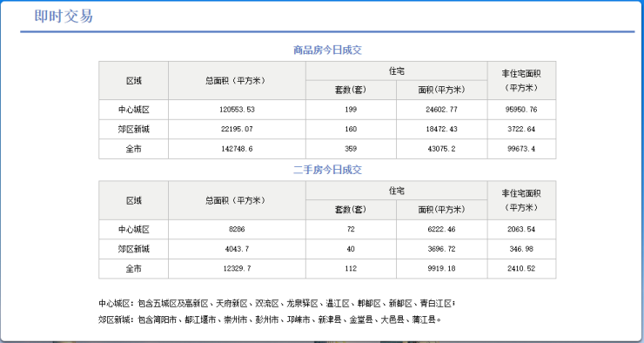Click the 即时交易 section heading
Viewport: 644px width, 343px height.
click(64, 16)
